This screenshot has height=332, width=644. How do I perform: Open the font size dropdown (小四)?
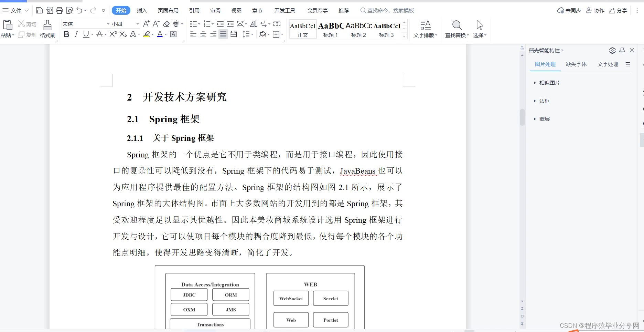click(138, 24)
